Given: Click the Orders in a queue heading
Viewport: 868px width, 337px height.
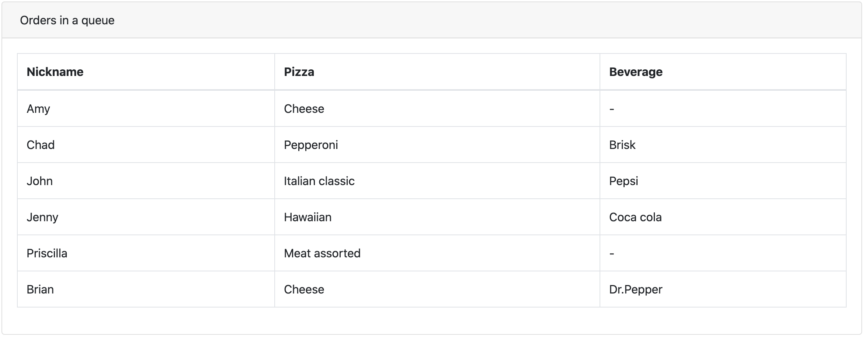Looking at the screenshot, I should click(x=67, y=20).
